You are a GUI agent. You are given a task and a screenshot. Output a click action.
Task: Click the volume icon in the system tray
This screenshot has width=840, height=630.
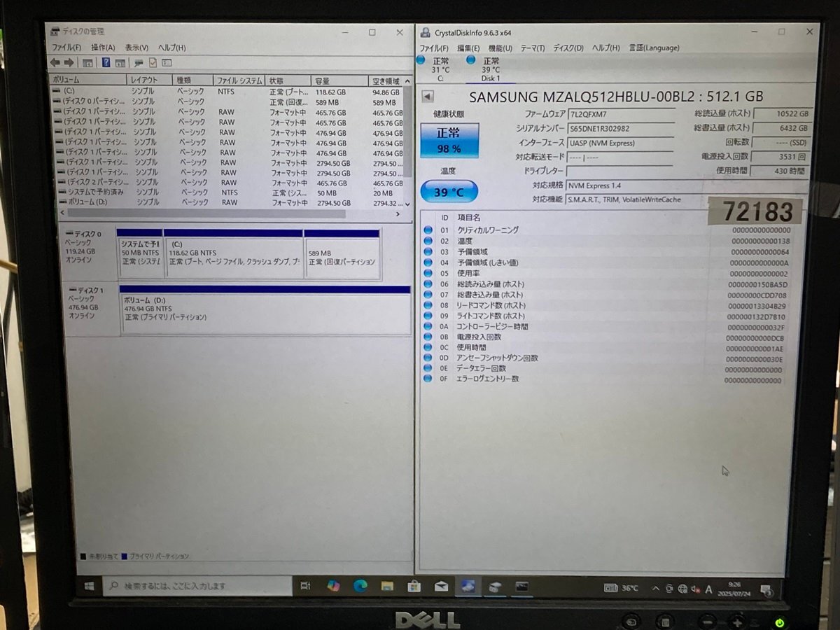click(694, 589)
